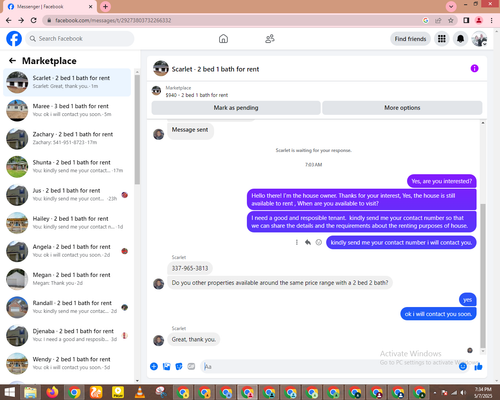Viewport: 500px width, 400px height.
Task: Click the emoji picker icon in composer
Action: point(463,367)
